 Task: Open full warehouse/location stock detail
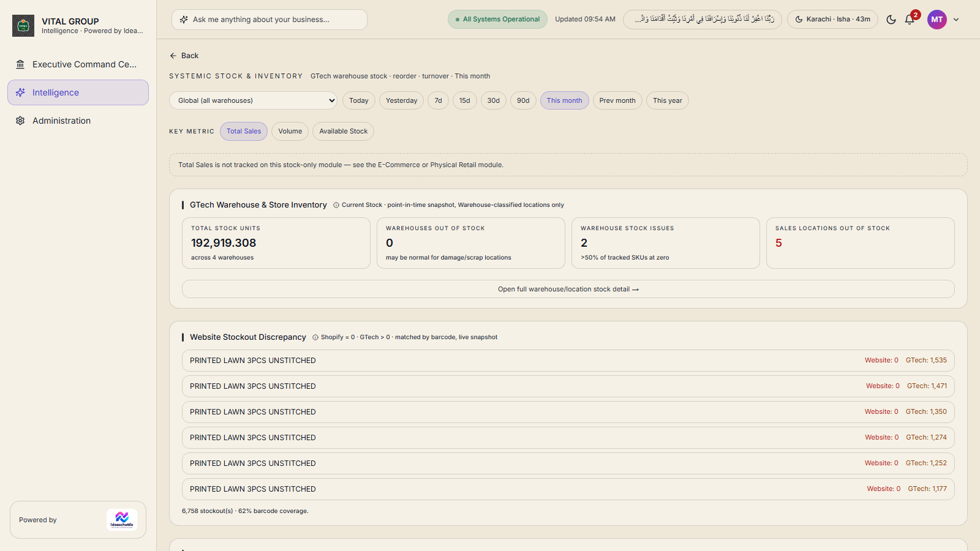[568, 289]
